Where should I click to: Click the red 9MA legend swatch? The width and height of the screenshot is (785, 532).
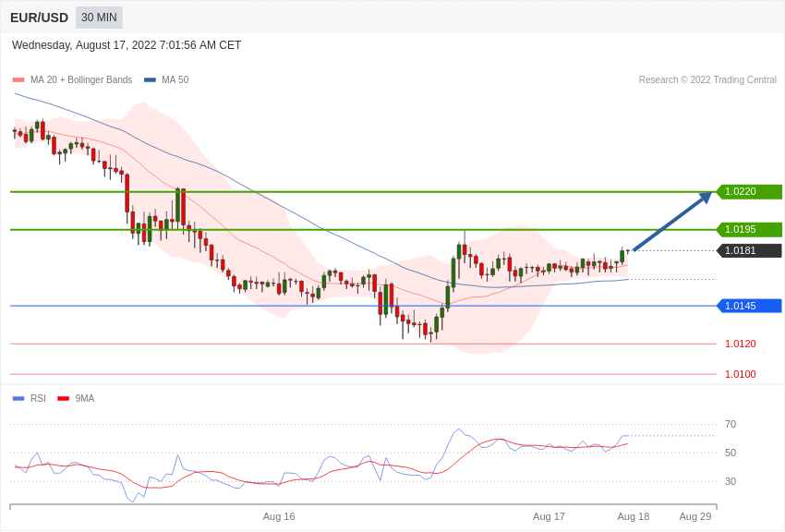(63, 399)
